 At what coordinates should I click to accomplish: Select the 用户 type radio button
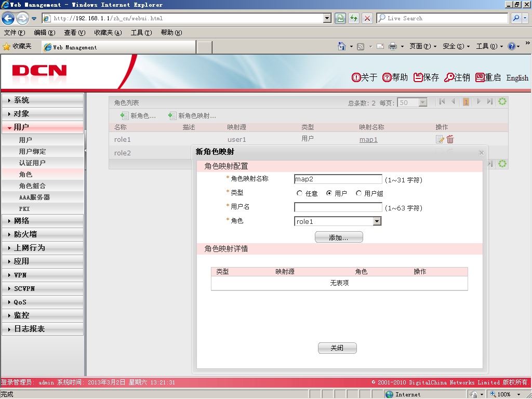[x=329, y=193]
